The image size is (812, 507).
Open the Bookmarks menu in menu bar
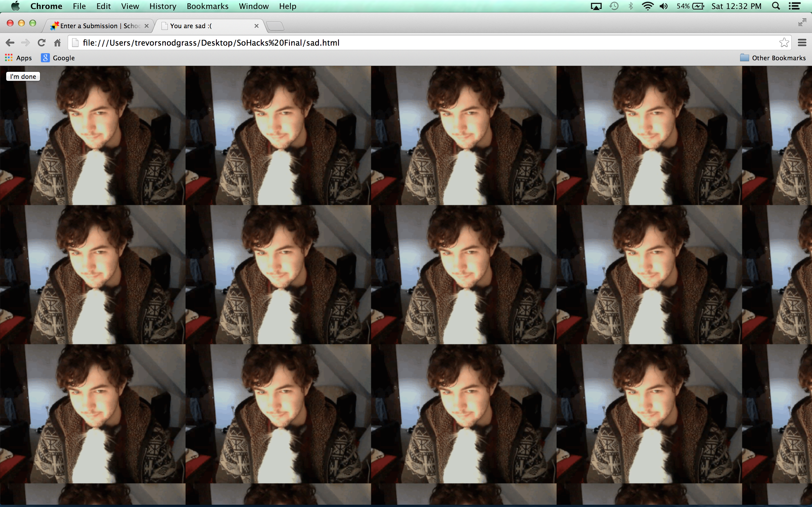tap(207, 6)
